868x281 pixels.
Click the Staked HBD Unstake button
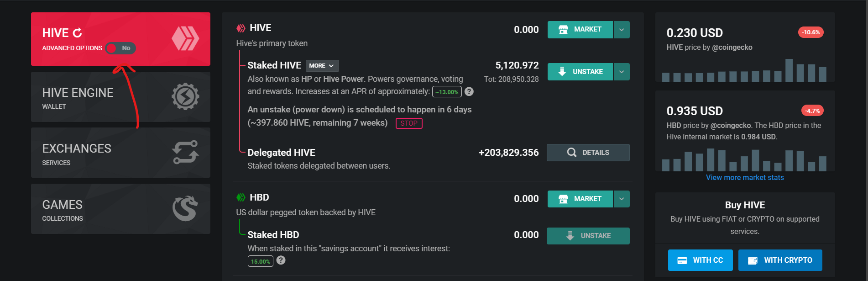tap(588, 236)
